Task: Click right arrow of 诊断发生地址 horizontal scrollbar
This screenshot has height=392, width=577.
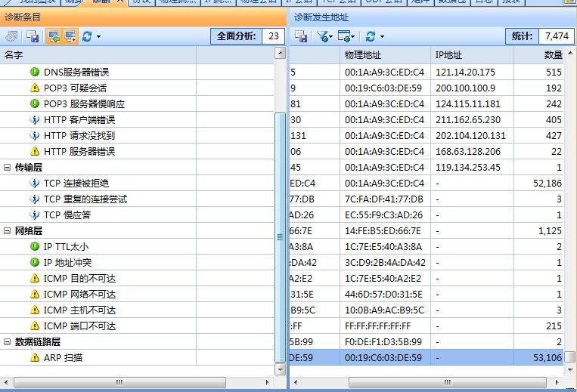Action: [x=557, y=382]
